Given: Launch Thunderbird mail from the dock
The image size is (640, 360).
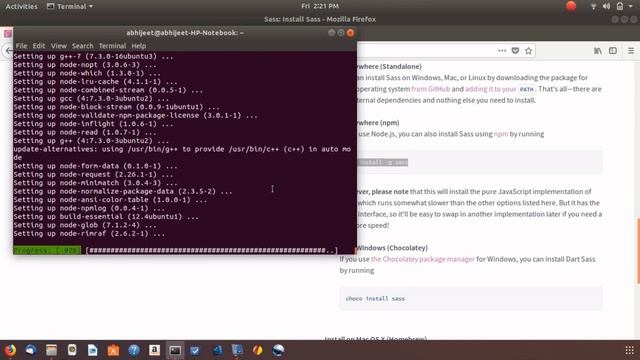Looking at the screenshot, I should (x=31, y=350).
